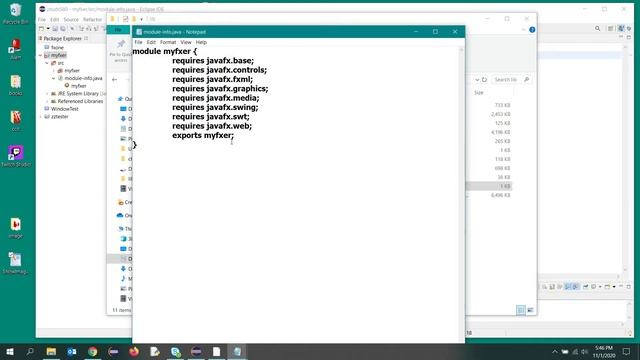Image resolution: width=640 pixels, height=360 pixels.
Task: Click the taskbar search icon
Action: tap(30, 351)
